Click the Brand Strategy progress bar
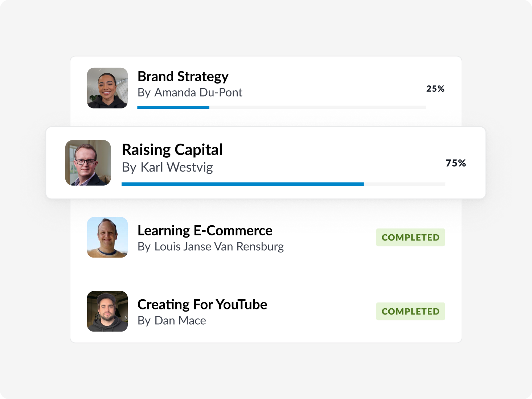The image size is (532, 399). [x=281, y=107]
